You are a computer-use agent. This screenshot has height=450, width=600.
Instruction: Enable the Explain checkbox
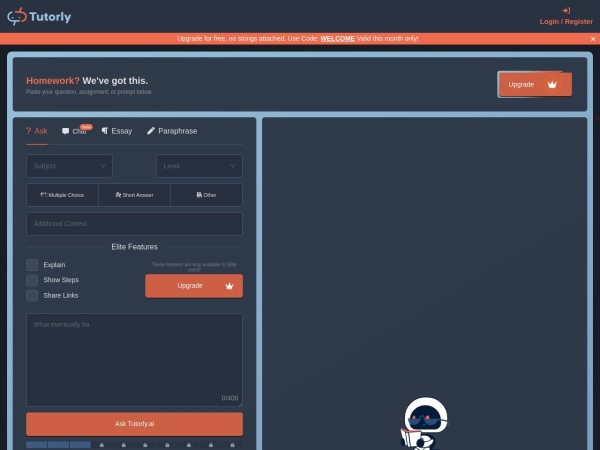(32, 265)
